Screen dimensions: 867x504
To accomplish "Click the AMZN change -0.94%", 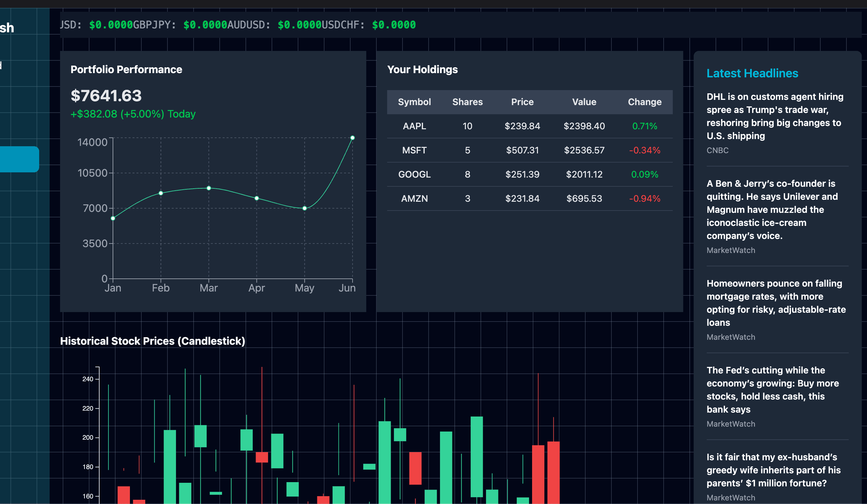I will pos(645,198).
